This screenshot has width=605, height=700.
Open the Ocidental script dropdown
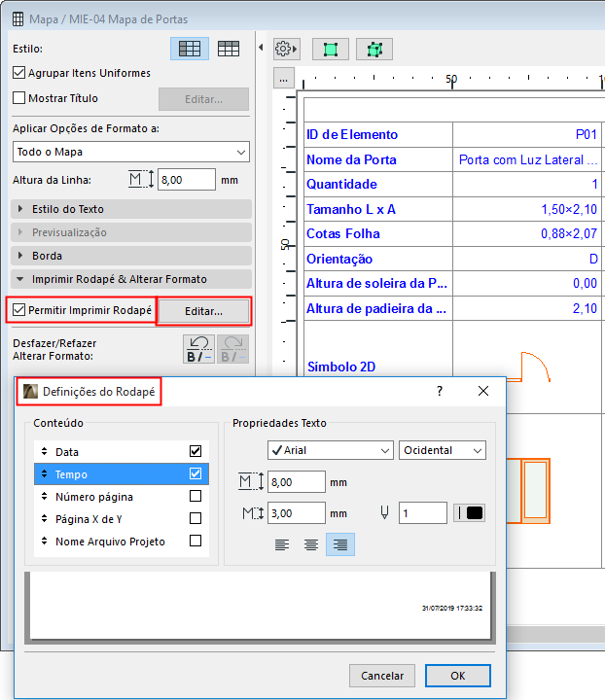pyautogui.click(x=442, y=450)
